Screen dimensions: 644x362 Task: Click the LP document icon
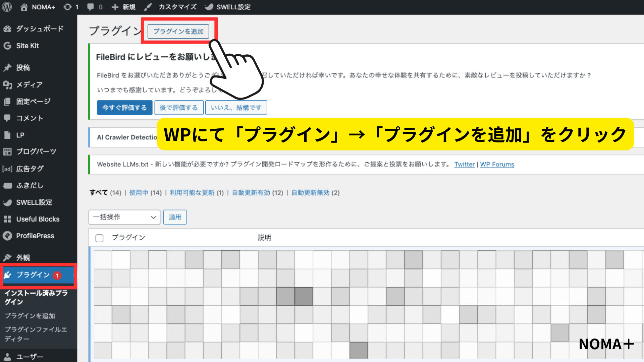click(x=7, y=135)
